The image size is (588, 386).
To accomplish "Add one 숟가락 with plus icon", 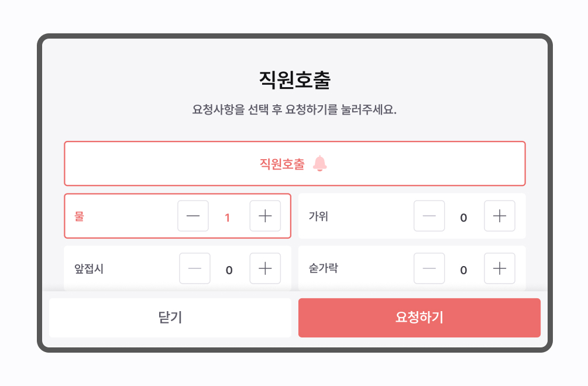I will (500, 268).
